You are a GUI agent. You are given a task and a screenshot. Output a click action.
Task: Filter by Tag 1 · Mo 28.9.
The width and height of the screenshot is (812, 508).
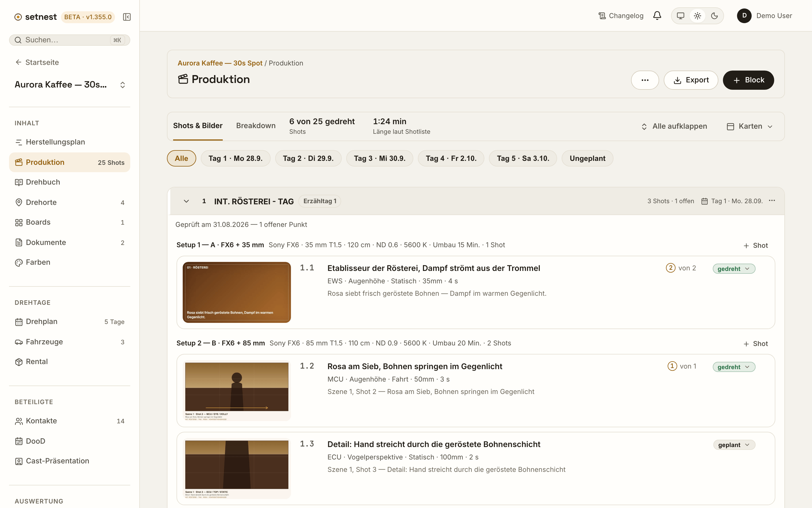[235, 158]
